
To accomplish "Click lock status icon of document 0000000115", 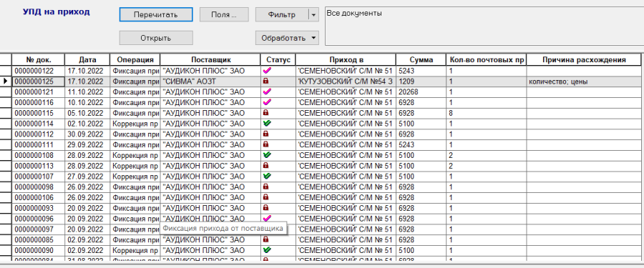I will 265,113.
